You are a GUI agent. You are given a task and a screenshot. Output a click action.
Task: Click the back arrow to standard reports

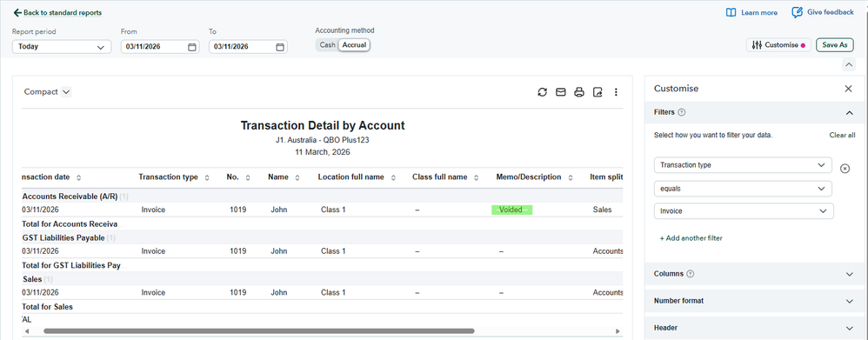(17, 12)
